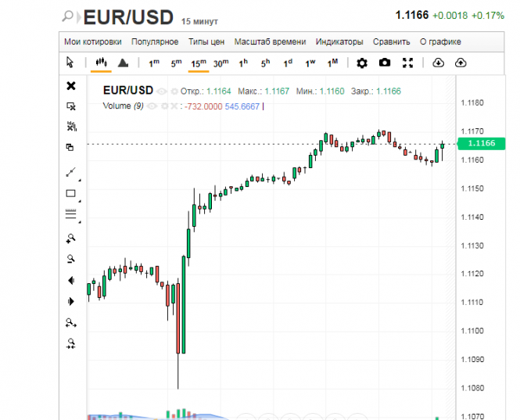This screenshot has height=420, width=520.
Task: Enter fullscreen chart mode
Action: pos(407,63)
